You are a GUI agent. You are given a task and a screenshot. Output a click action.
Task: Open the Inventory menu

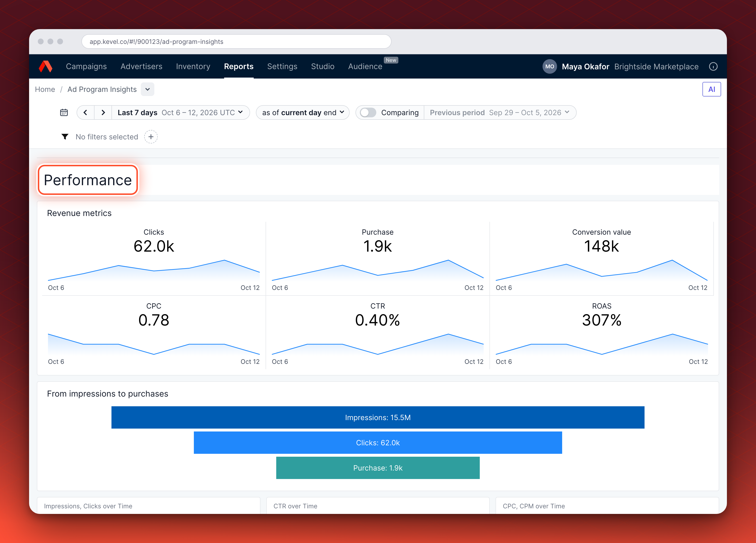[193, 66]
